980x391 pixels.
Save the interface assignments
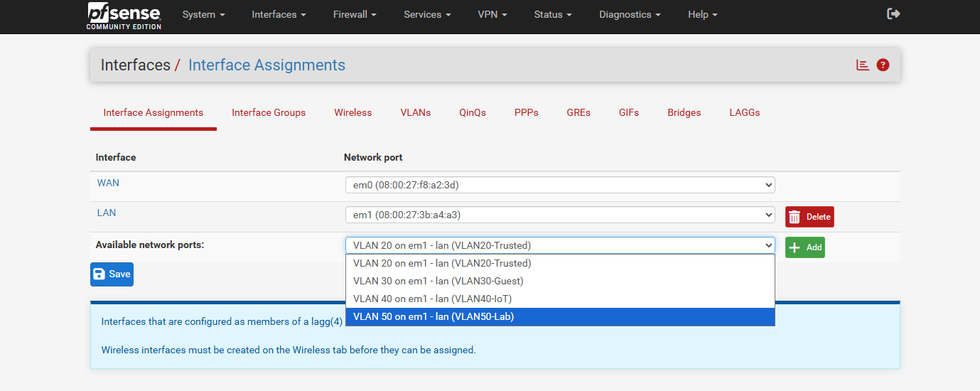click(x=112, y=274)
